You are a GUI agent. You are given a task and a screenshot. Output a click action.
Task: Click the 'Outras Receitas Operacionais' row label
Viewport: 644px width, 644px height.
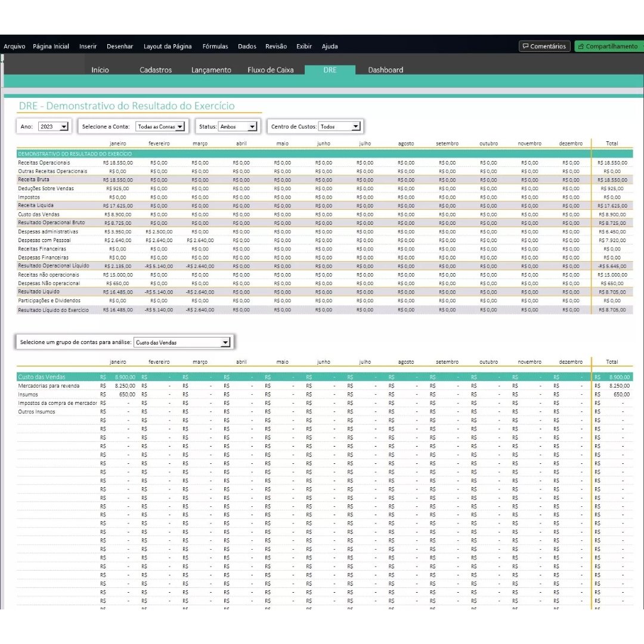[52, 171]
